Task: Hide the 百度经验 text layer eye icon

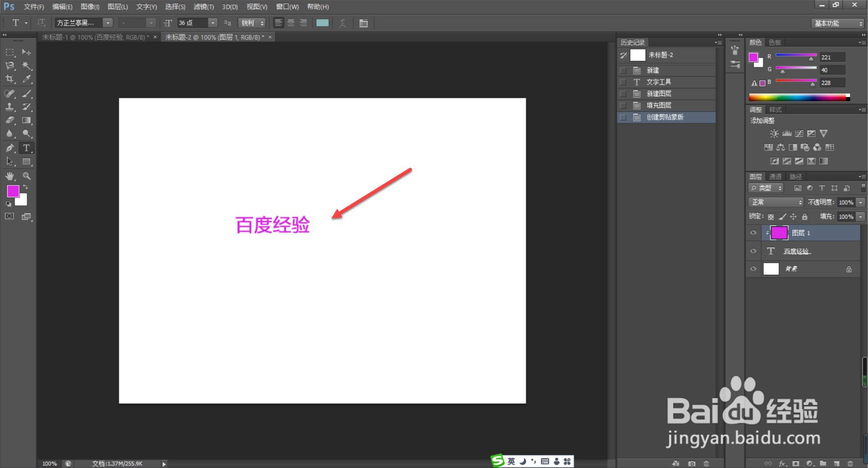Action: point(753,251)
